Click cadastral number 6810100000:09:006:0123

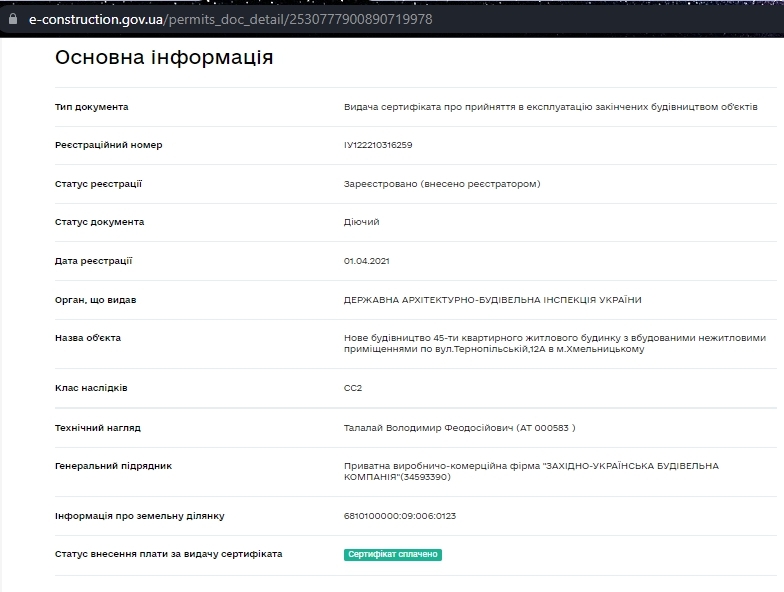tap(400, 516)
